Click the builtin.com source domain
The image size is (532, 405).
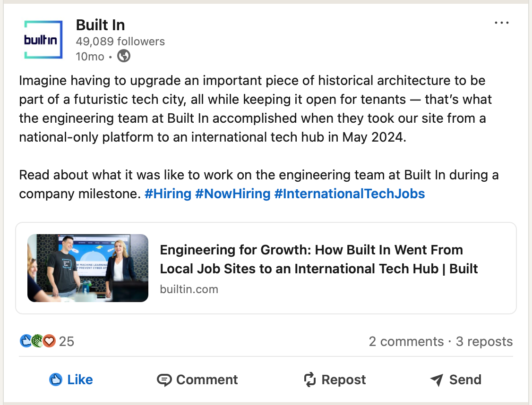[x=189, y=289]
